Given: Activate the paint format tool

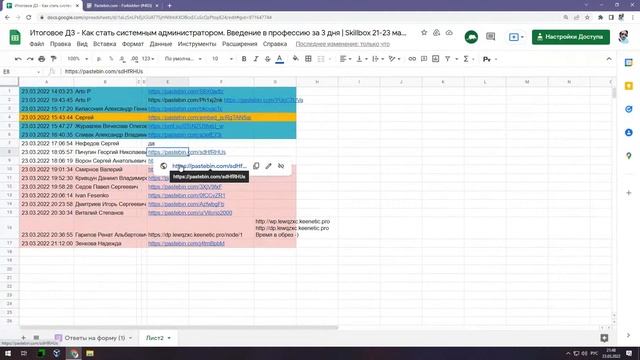Looking at the screenshot, I should pyautogui.click(x=53, y=59).
